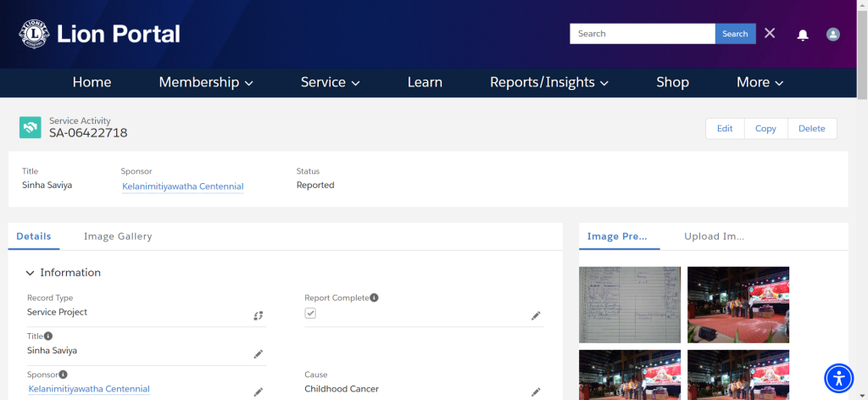Click into the Search input field

coord(643,34)
